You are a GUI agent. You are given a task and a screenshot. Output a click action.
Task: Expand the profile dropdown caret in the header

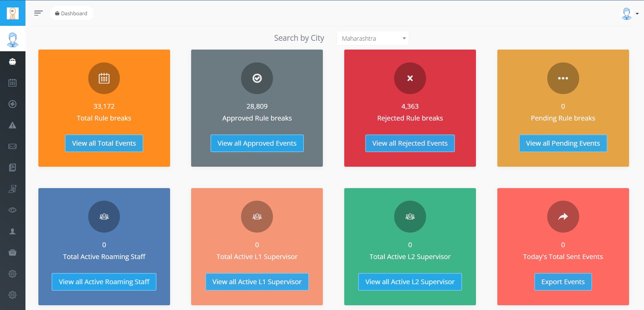pyautogui.click(x=637, y=14)
